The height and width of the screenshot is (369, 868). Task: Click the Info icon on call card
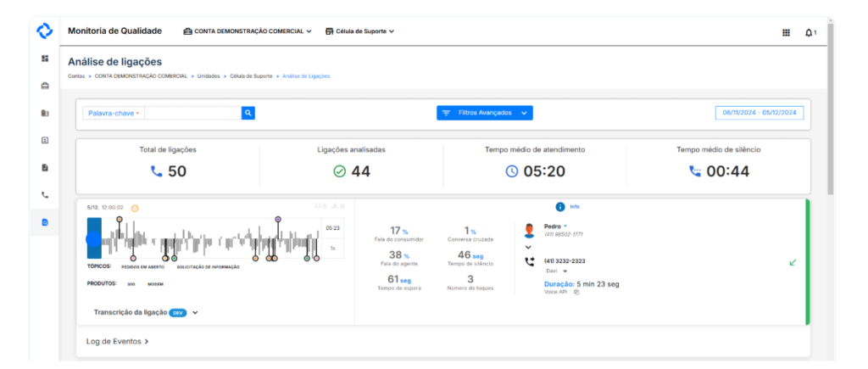[560, 207]
